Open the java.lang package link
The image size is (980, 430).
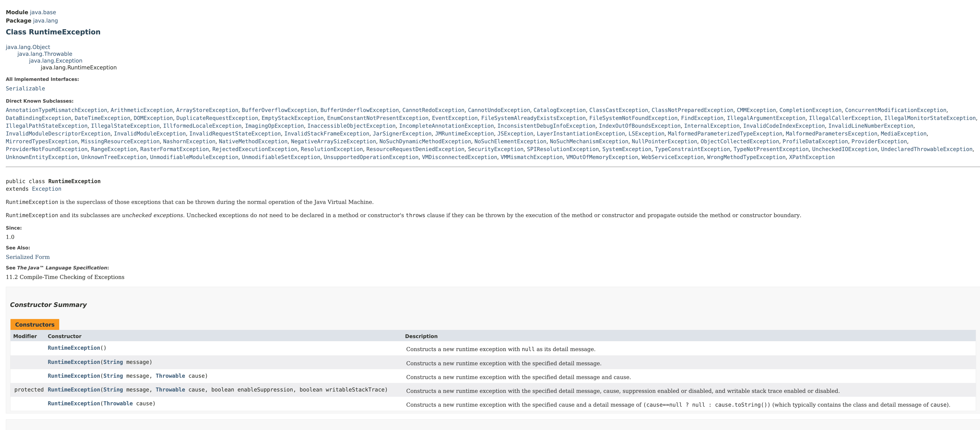[45, 21]
